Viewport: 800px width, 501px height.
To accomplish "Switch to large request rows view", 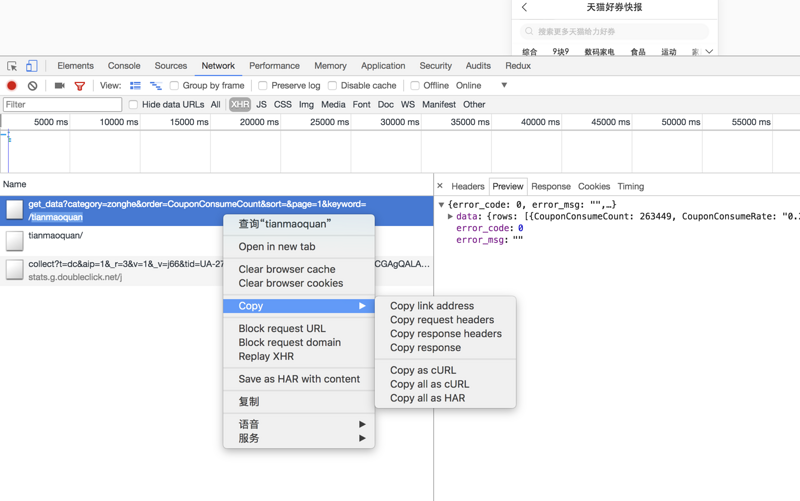I will [x=135, y=86].
